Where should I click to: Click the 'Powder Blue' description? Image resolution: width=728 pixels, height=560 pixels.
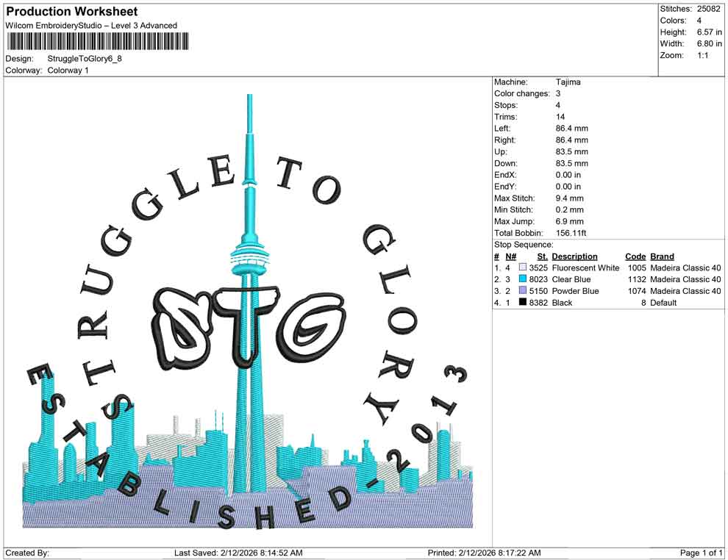pyautogui.click(x=576, y=291)
